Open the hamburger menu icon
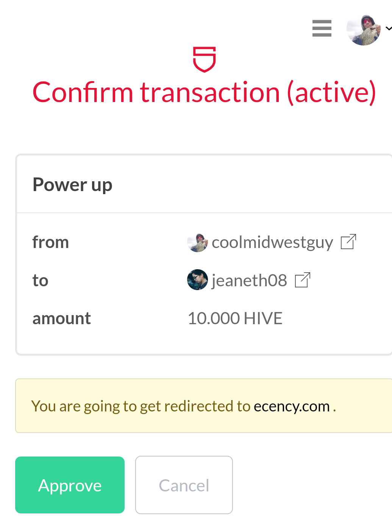The image size is (392, 532). (322, 28)
